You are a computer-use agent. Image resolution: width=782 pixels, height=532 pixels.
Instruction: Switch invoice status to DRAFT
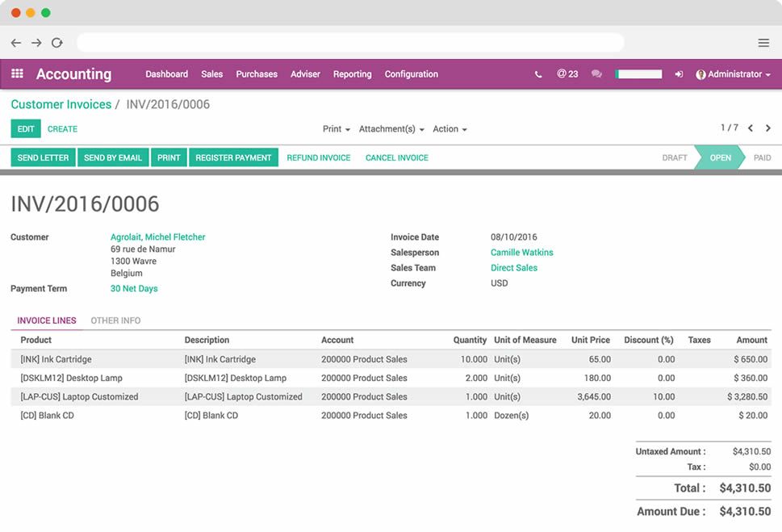coord(675,157)
